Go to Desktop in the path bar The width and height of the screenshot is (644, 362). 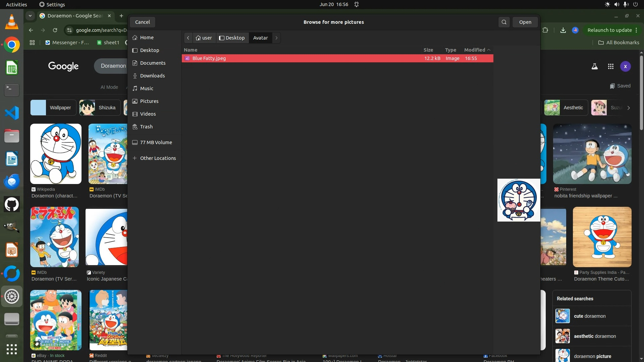pos(232,38)
